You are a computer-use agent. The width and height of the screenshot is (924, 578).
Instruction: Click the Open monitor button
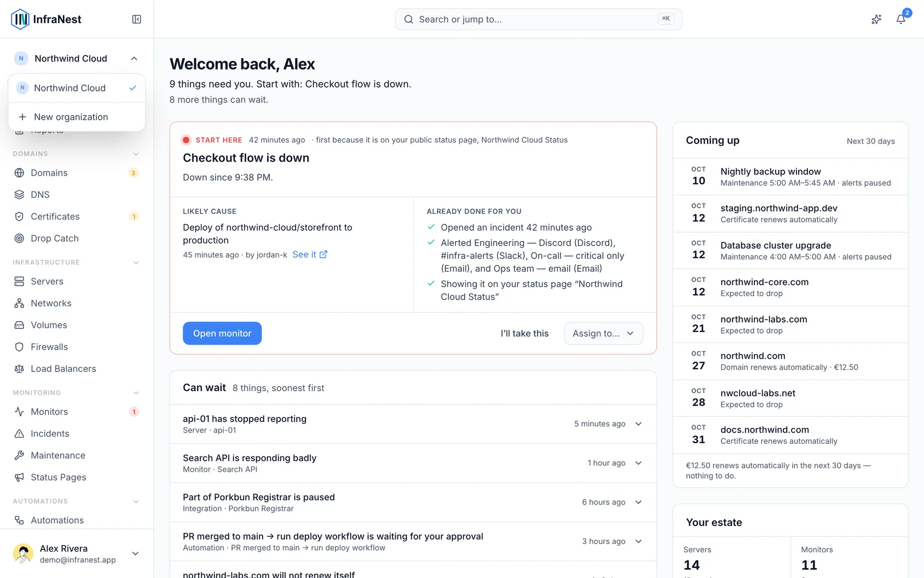click(222, 334)
